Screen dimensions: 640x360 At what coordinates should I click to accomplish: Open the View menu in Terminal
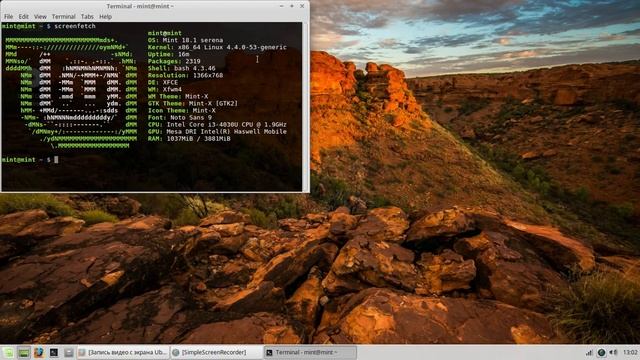(40, 17)
